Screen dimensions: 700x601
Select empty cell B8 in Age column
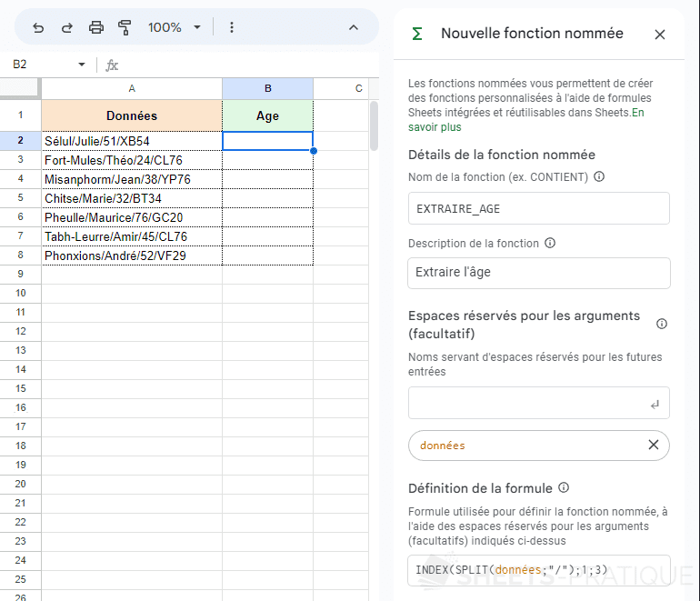[x=267, y=255]
